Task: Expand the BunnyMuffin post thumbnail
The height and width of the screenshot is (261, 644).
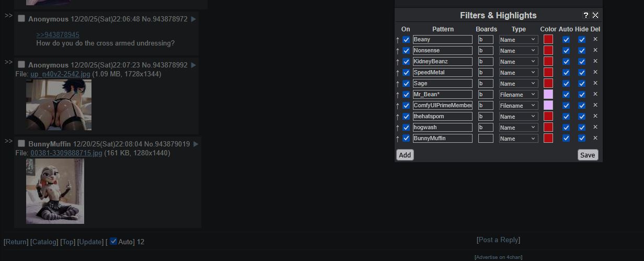Action: click(x=55, y=191)
